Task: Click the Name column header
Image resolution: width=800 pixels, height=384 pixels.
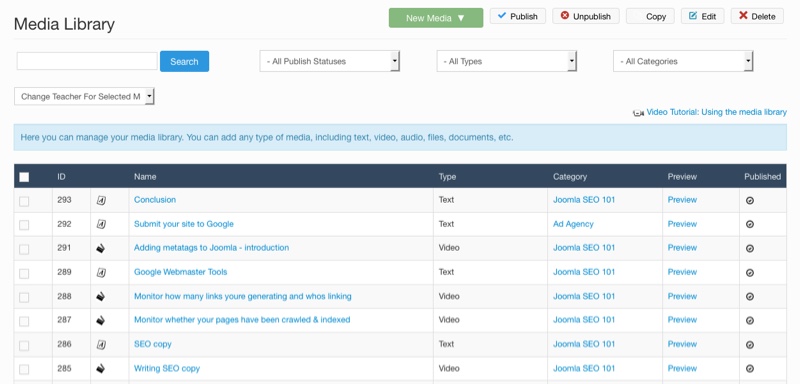Action: click(x=145, y=177)
